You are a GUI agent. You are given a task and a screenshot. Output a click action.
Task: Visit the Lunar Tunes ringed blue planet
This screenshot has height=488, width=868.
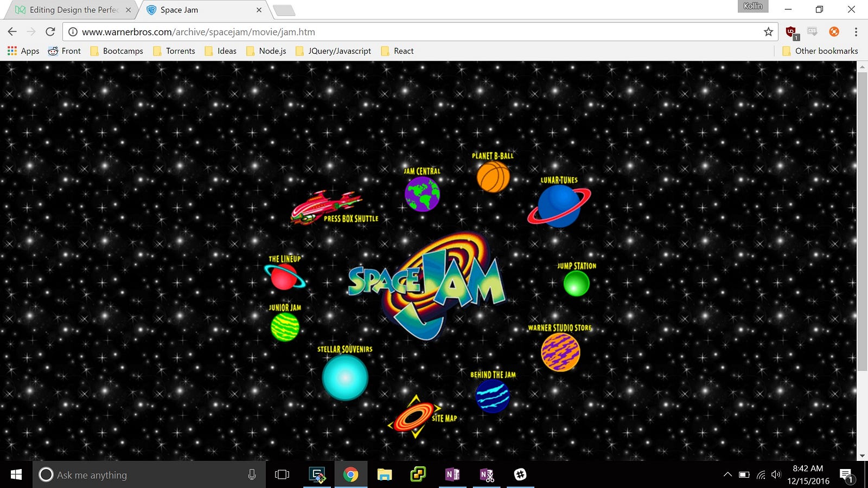[x=559, y=206]
